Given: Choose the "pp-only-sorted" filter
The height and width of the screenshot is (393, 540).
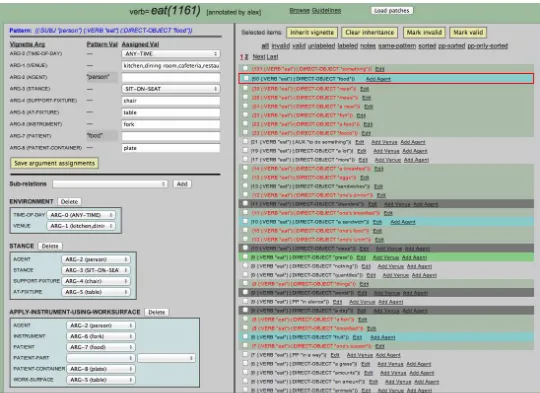Looking at the screenshot, I should point(487,46).
